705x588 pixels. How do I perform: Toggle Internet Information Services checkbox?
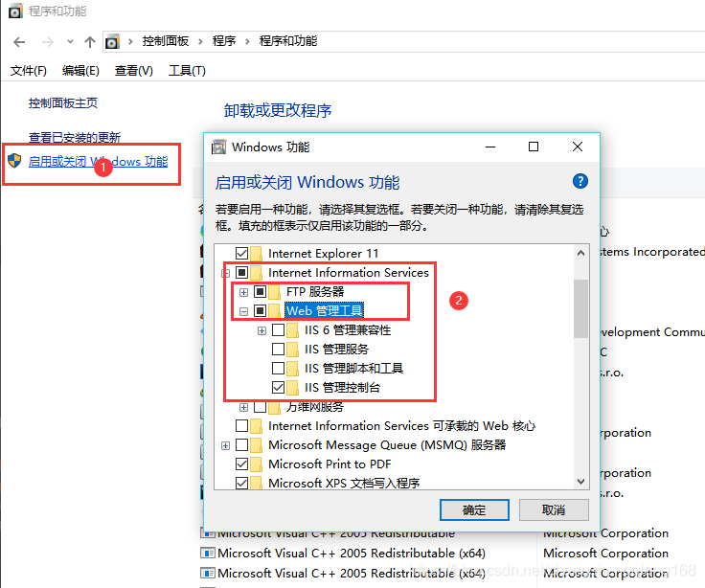(x=242, y=272)
